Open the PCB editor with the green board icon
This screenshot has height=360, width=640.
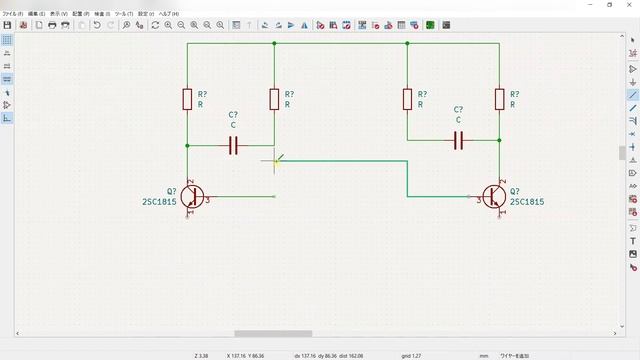pyautogui.click(x=430, y=25)
